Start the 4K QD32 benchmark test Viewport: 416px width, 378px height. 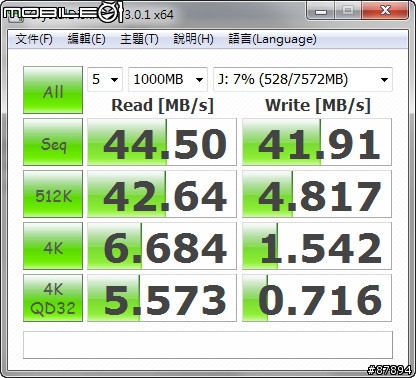pyautogui.click(x=53, y=298)
